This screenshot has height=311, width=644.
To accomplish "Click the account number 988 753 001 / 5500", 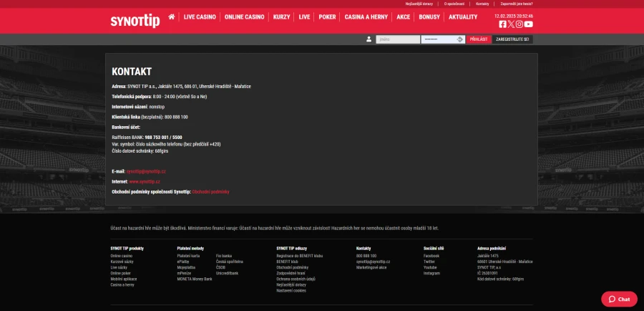I will point(163,138).
